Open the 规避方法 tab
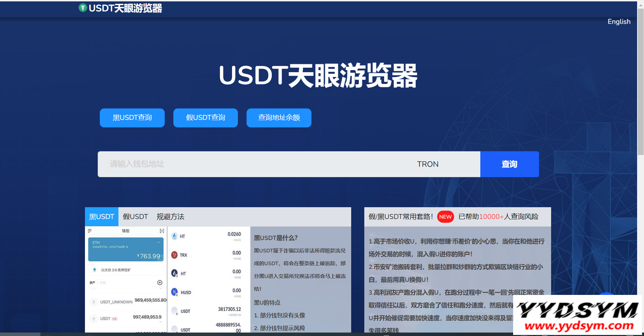 coord(170,217)
